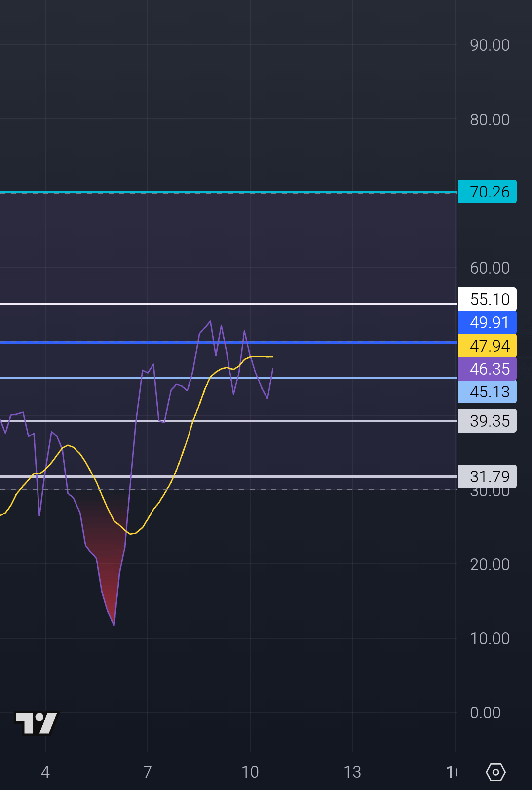The image size is (532, 790).
Task: Click date 4 on time axis
Action: pyautogui.click(x=45, y=772)
